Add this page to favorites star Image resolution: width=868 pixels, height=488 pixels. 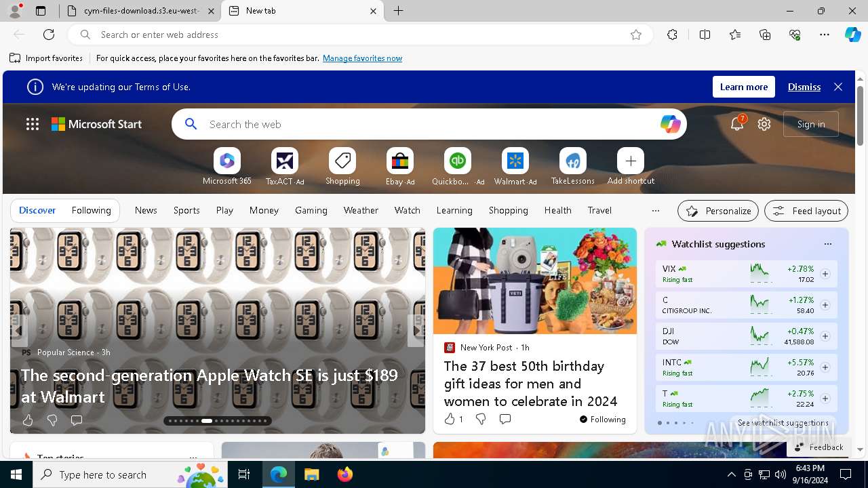[x=636, y=35]
